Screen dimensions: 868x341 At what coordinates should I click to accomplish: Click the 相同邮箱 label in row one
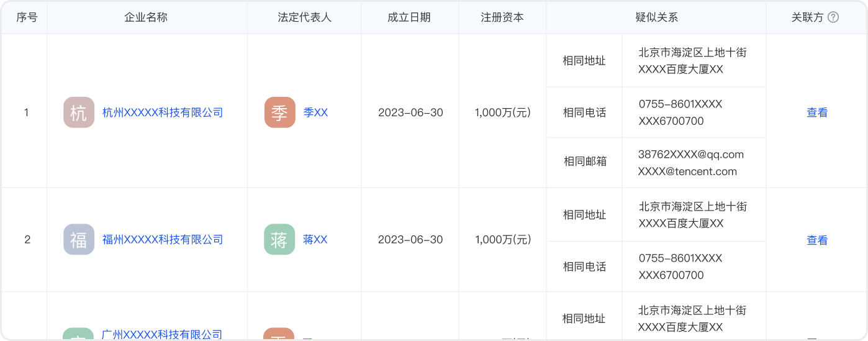[x=584, y=161]
